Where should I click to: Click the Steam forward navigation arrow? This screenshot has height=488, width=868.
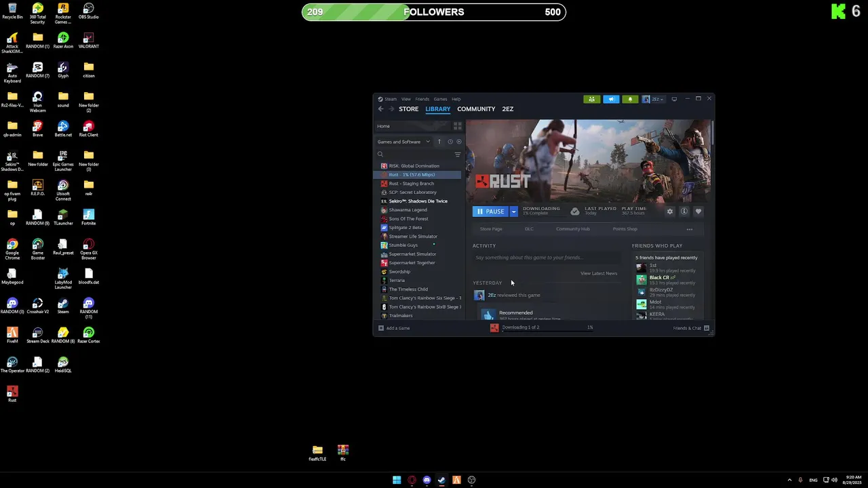391,109
